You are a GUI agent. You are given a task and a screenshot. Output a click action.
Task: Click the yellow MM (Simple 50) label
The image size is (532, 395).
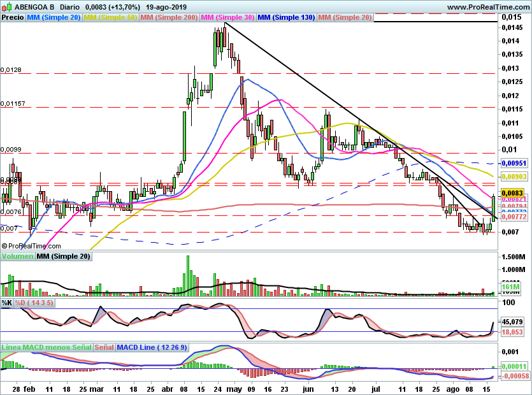(x=110, y=17)
